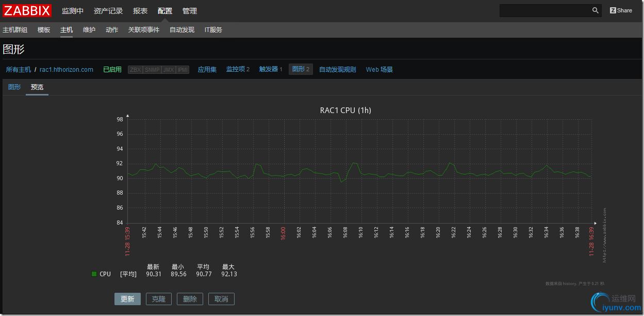Go to 维护 submenu
The image size is (644, 316).
(x=89, y=30)
